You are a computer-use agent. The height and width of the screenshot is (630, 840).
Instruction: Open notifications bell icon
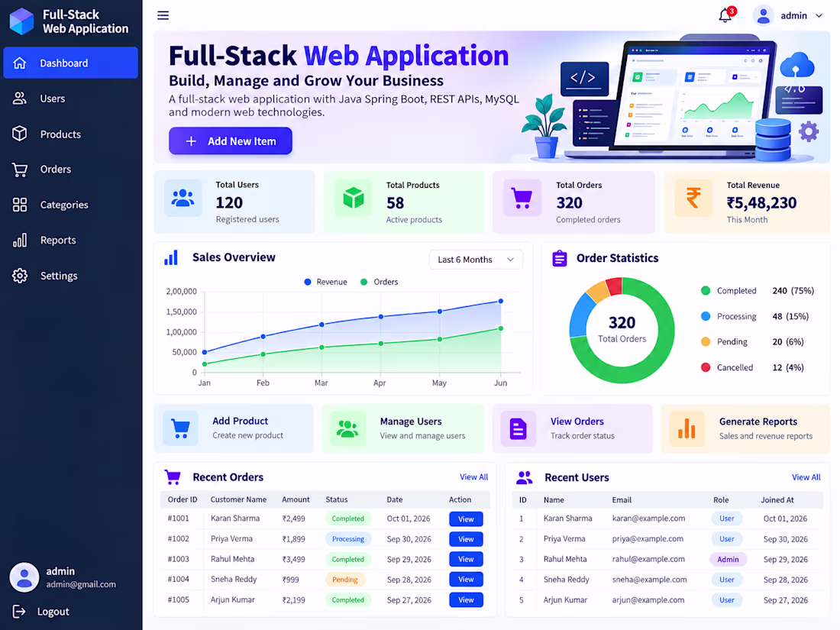(x=725, y=15)
